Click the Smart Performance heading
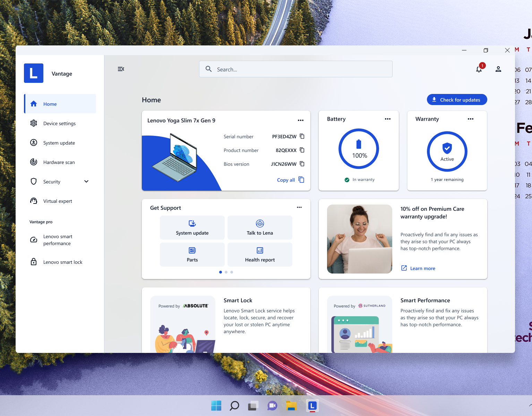The width and height of the screenshot is (532, 416). pos(425,300)
